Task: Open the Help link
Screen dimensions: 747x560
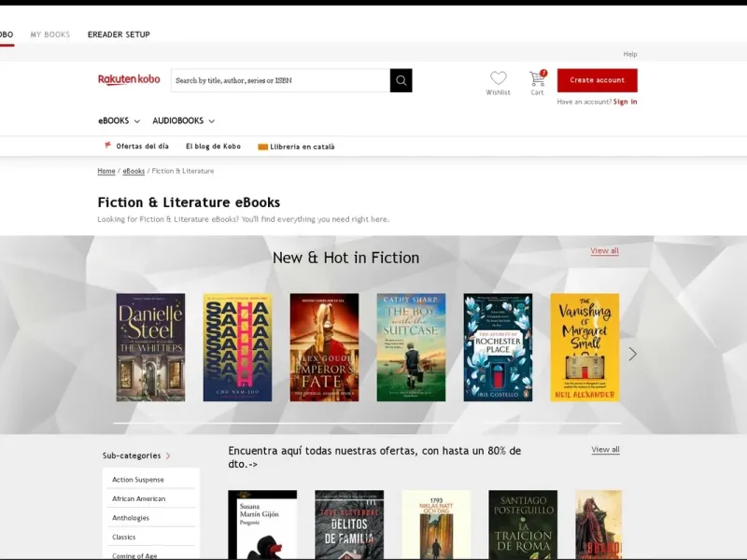Action: 629,54
